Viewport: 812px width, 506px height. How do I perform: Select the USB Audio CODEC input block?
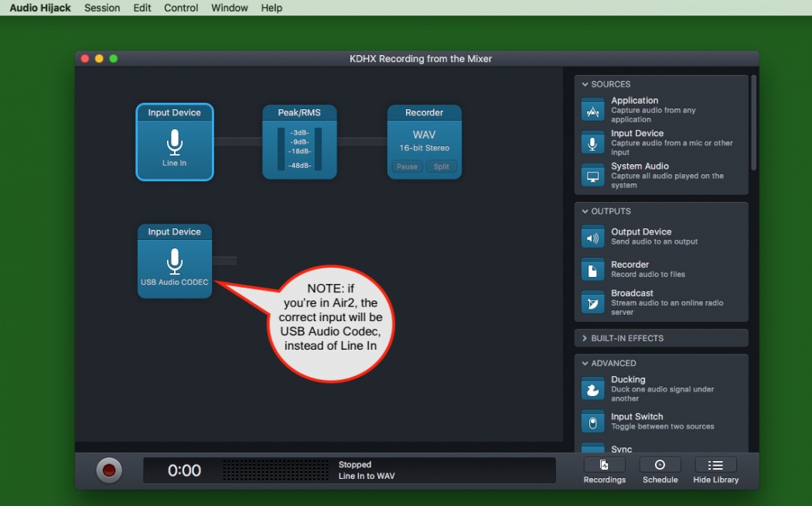pos(175,262)
